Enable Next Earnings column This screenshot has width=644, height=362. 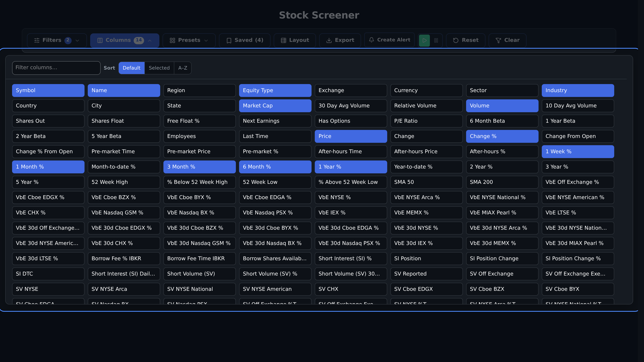[275, 121]
